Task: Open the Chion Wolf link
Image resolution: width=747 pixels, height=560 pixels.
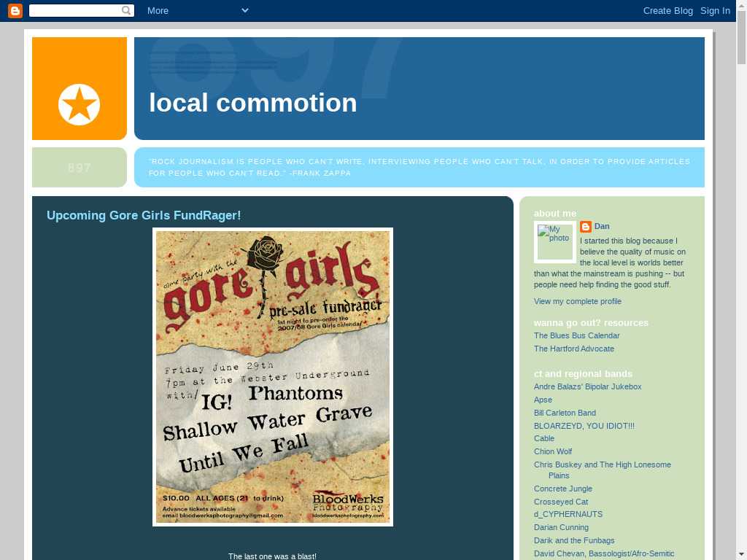Action: click(553, 451)
